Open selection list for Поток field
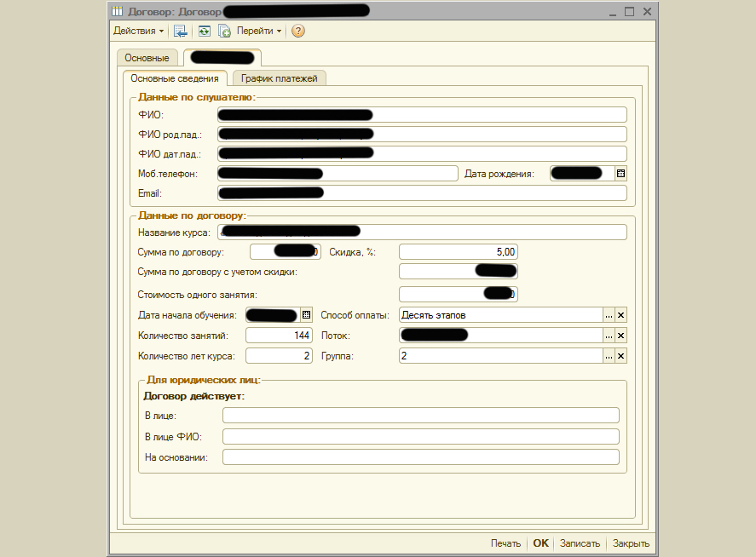Image resolution: width=756 pixels, height=557 pixels. [609, 336]
